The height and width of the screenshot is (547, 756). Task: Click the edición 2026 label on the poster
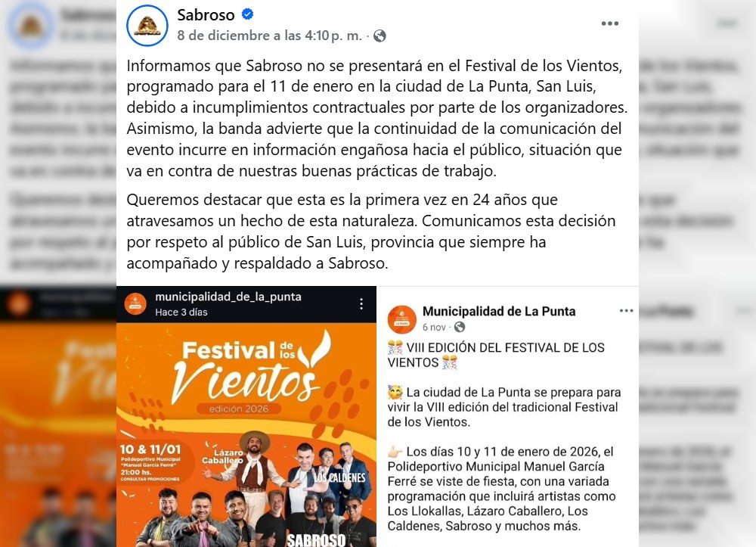pos(239,409)
